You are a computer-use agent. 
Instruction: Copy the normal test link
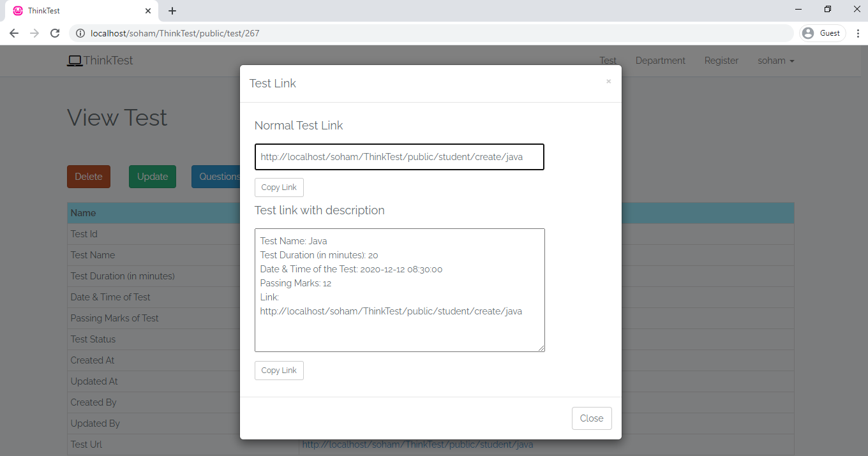point(279,188)
